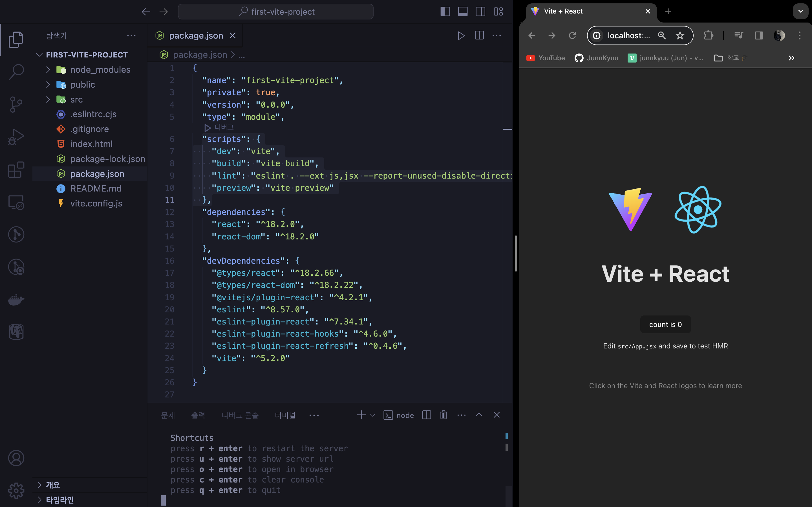Toggle the secondary side bar visibility

tap(480, 12)
